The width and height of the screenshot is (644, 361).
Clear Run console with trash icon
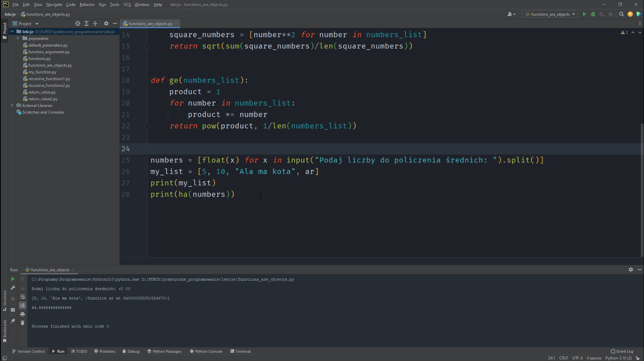click(x=22, y=323)
